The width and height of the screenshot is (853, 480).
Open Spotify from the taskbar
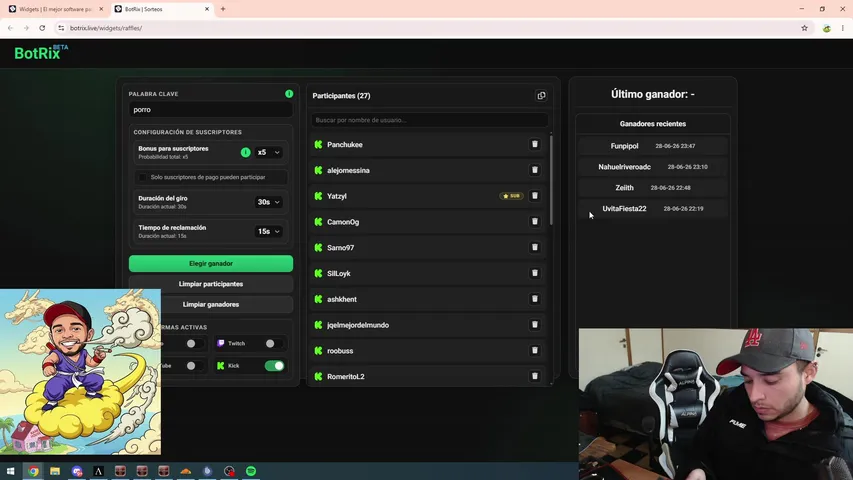coord(251,471)
